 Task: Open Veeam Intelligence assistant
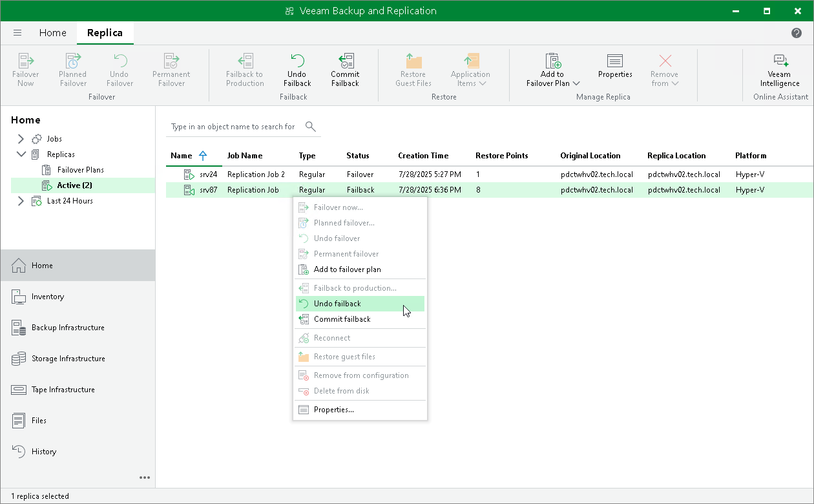(780, 70)
